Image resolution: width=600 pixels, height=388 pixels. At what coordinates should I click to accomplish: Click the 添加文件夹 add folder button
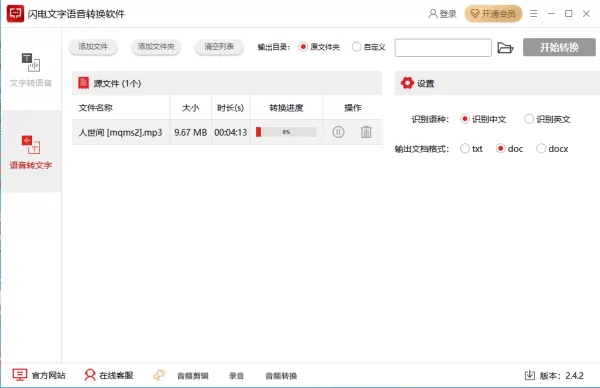point(156,47)
